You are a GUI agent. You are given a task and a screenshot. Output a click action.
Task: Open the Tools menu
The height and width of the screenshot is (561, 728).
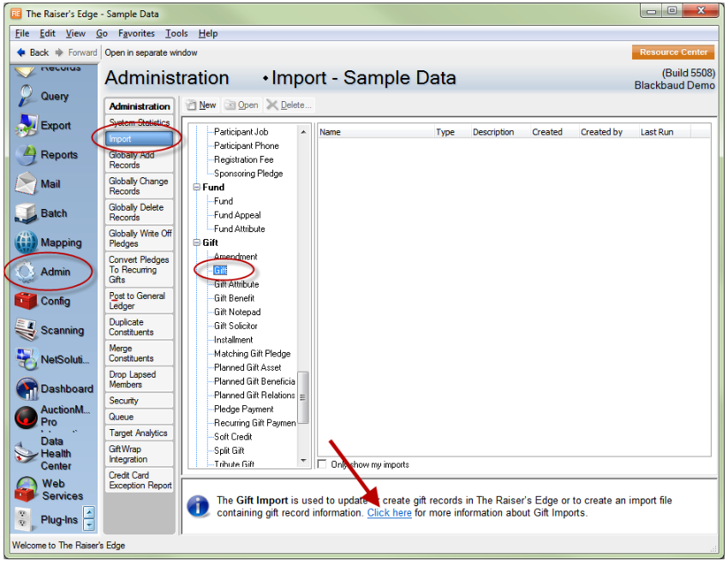[x=176, y=33]
